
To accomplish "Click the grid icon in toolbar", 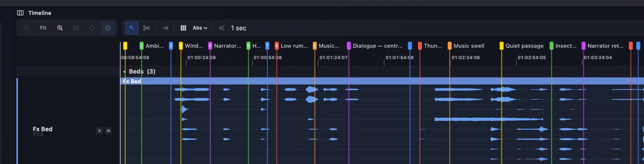I will [x=183, y=28].
